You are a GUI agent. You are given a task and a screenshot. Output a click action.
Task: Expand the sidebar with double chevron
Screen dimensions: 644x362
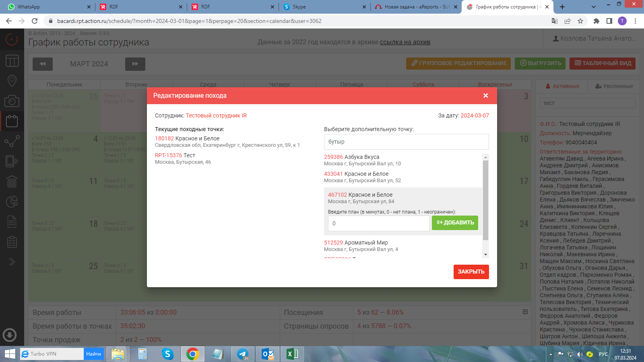12,262
